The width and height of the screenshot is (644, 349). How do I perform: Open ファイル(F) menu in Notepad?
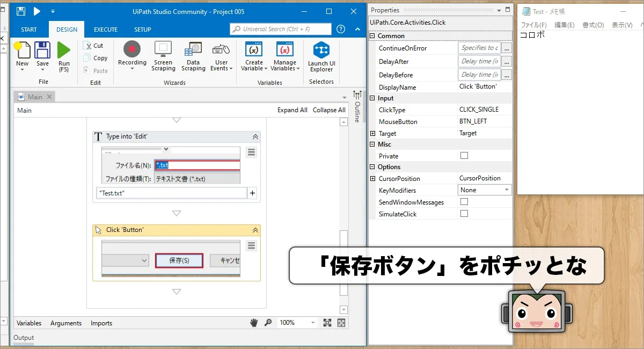[x=534, y=25]
